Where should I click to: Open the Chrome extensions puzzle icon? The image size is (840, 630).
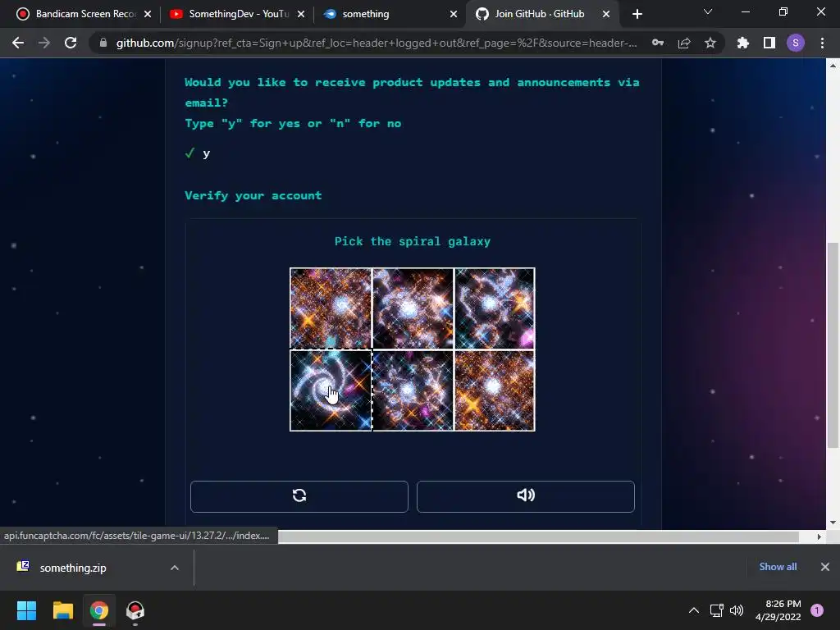pos(742,43)
